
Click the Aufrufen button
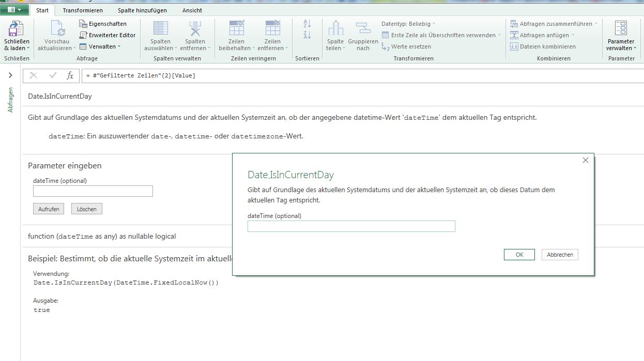[49, 209]
